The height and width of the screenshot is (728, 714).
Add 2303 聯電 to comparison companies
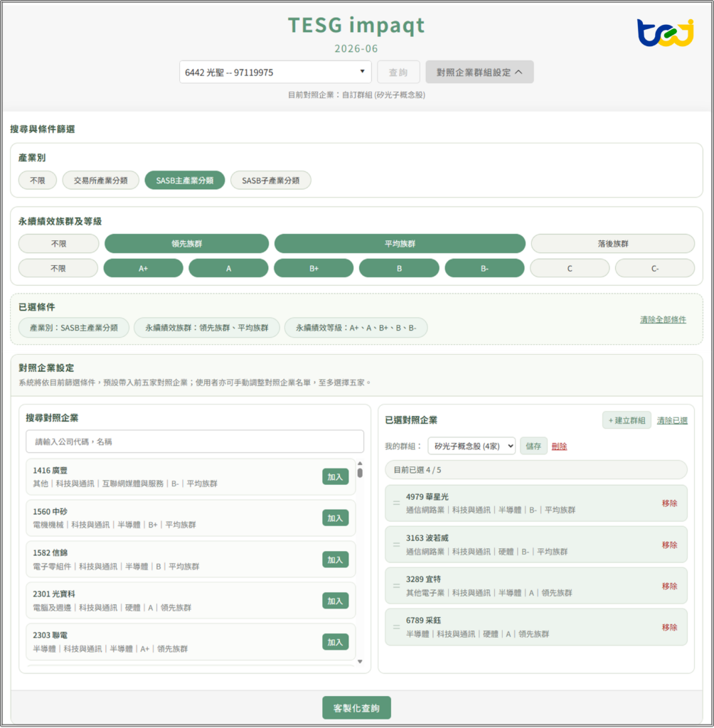(336, 642)
